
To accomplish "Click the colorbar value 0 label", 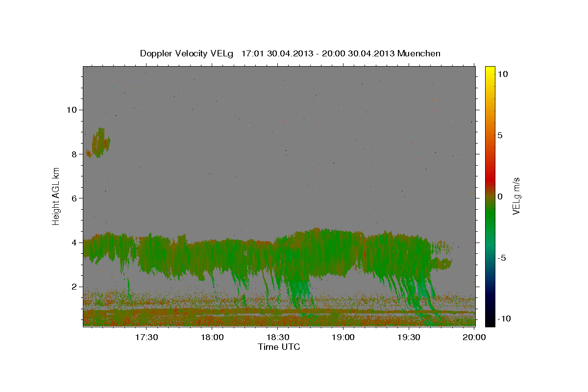I will pos(500,196).
